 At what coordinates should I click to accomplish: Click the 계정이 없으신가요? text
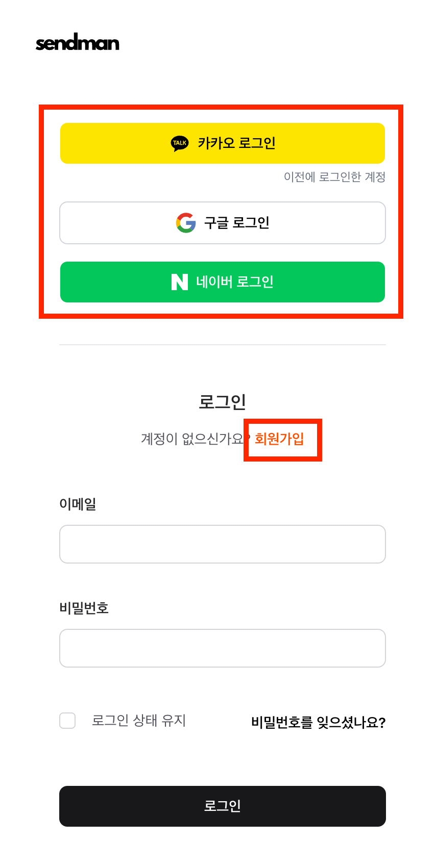point(192,439)
